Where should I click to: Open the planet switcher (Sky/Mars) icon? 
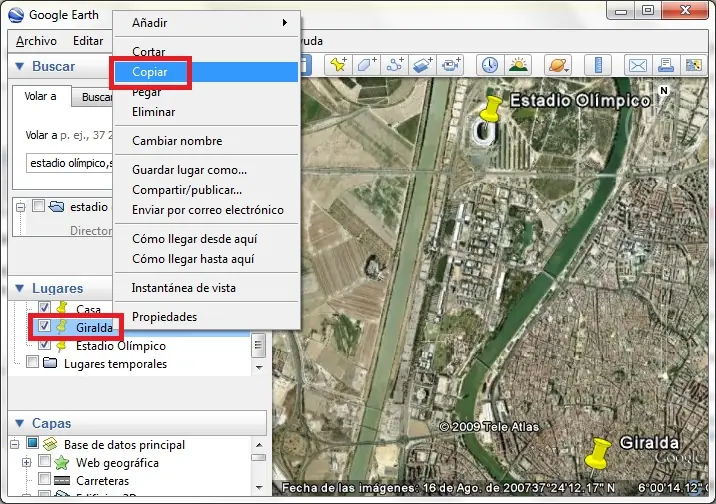point(558,65)
